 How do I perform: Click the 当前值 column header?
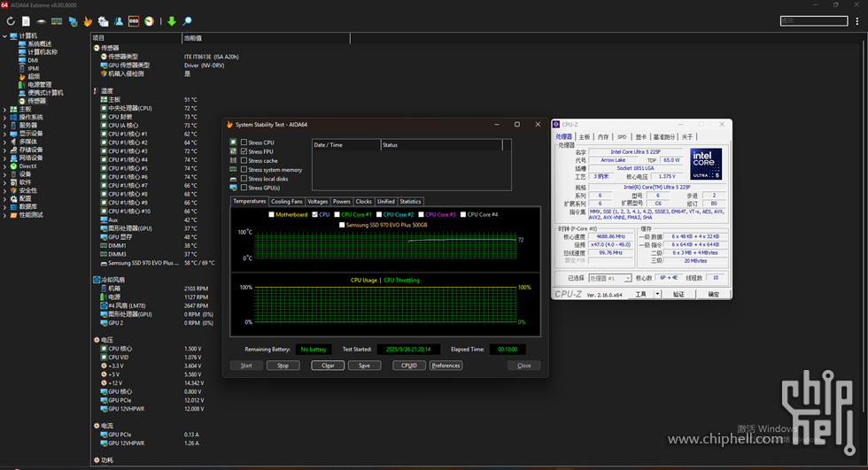coord(266,38)
